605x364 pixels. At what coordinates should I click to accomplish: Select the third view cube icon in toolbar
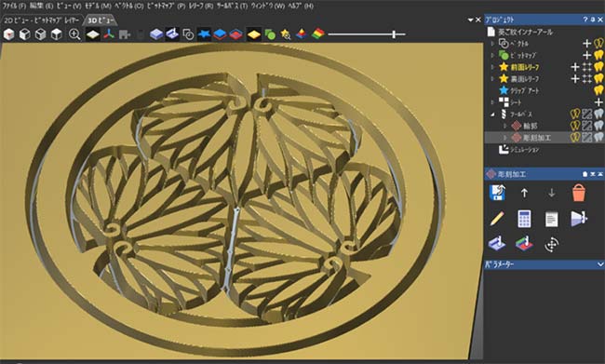pyautogui.click(x=41, y=34)
